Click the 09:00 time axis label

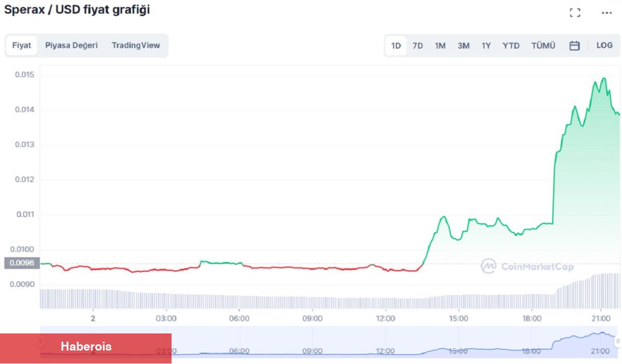coord(313,318)
